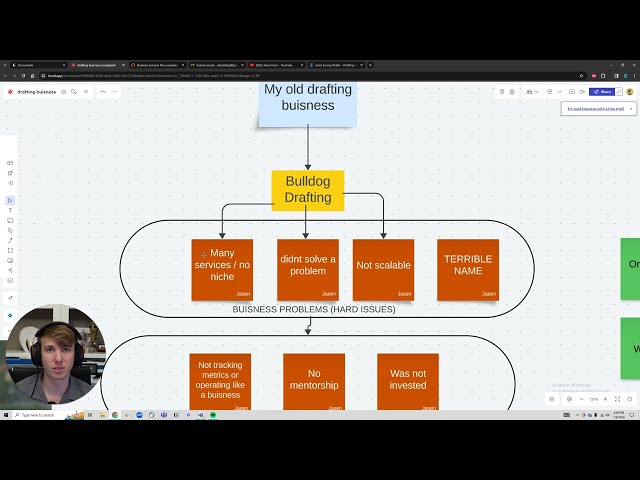
Task: Click the try paid features free trial link
Action: 596,109
